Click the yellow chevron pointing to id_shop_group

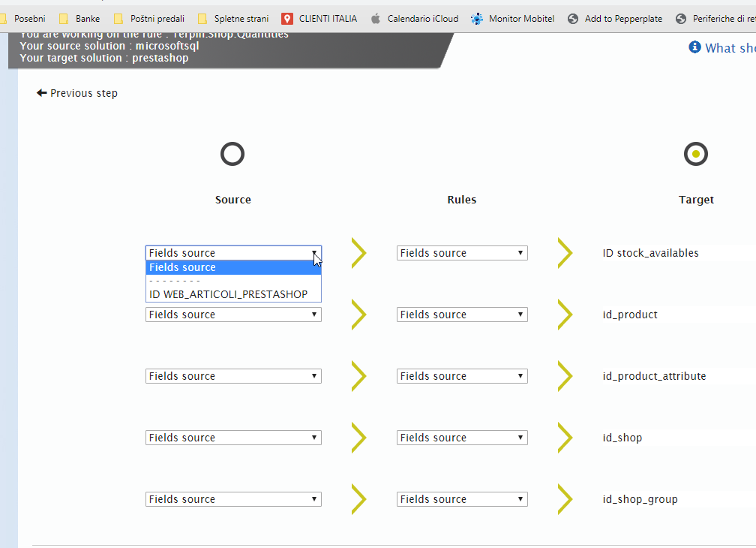[x=565, y=499]
